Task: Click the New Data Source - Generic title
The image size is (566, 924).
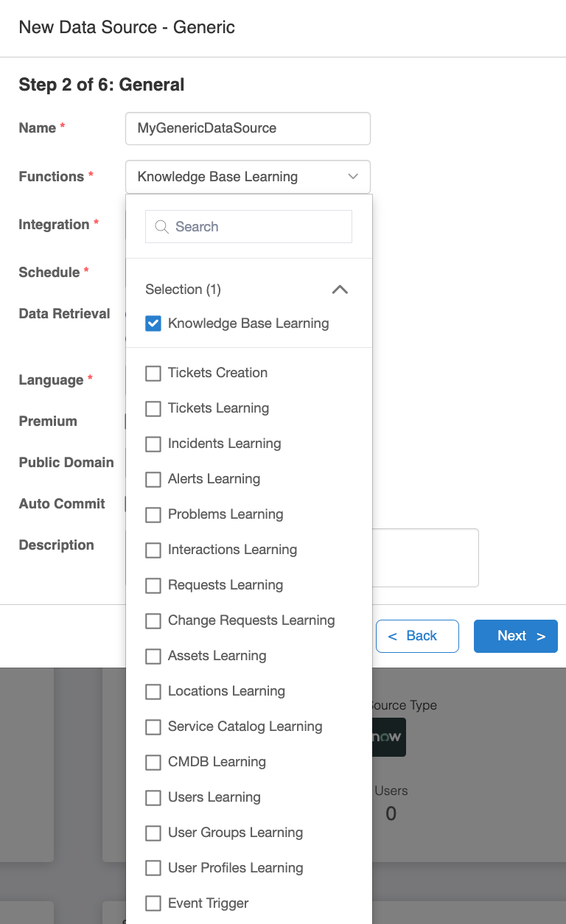Action: click(127, 27)
